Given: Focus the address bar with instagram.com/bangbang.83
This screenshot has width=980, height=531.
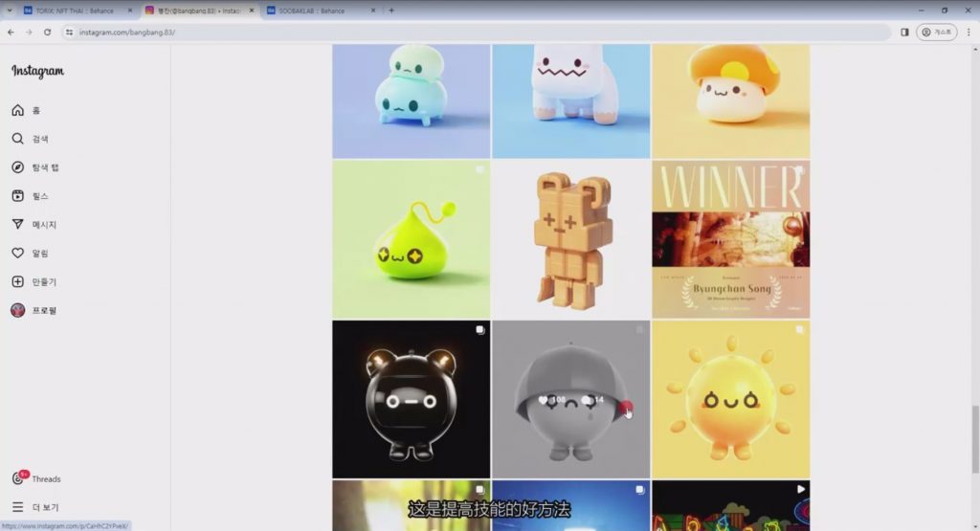Looking at the screenshot, I should (x=477, y=32).
